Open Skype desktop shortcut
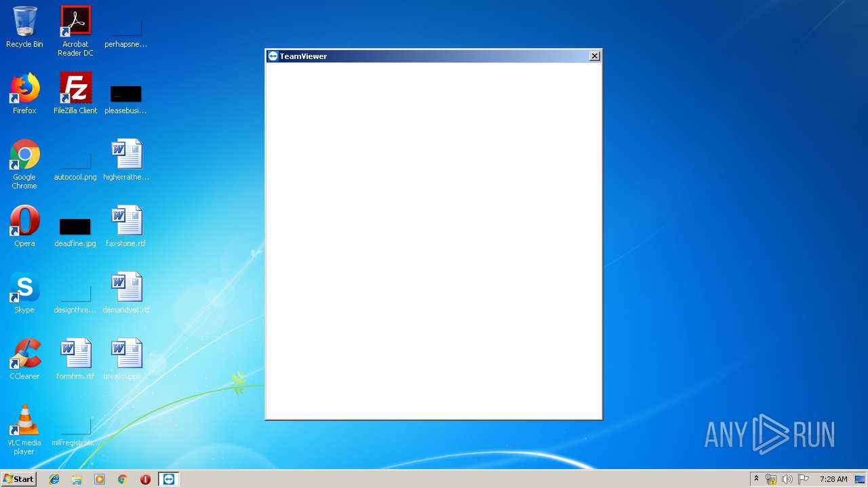 coord(24,293)
